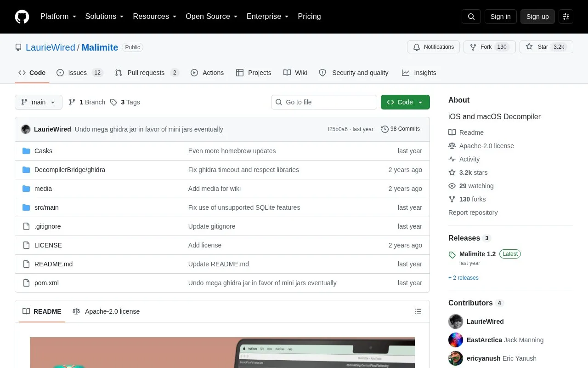Open the Insights tab
This screenshot has height=368, width=588.
419,73
